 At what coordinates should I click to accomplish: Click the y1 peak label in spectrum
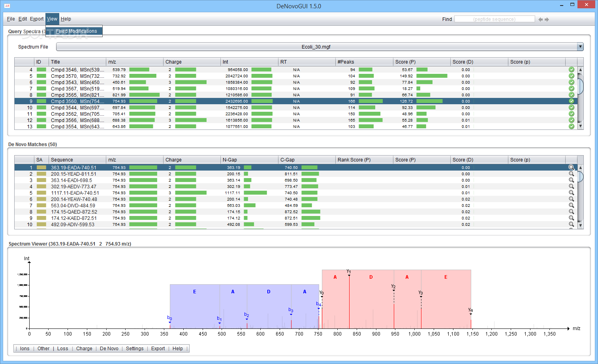(x=349, y=271)
